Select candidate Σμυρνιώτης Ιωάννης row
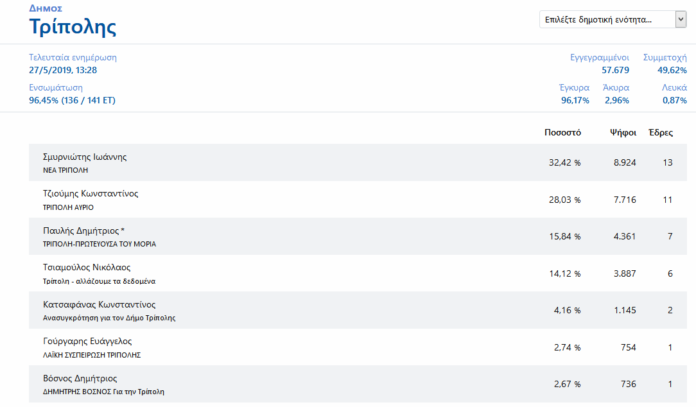 tap(85, 157)
